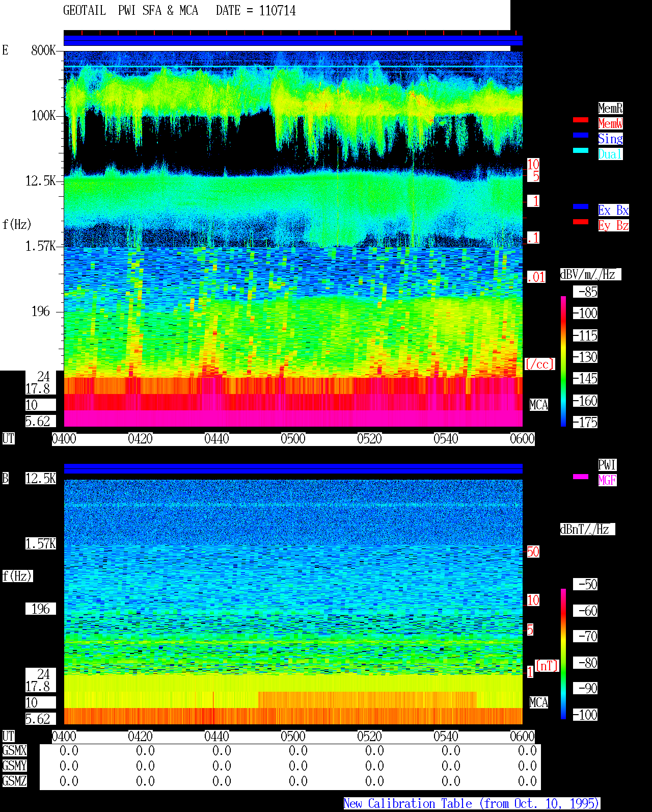The image size is (652, 812).
Task: Click the red MemW legend swatch
Action: click(x=581, y=120)
